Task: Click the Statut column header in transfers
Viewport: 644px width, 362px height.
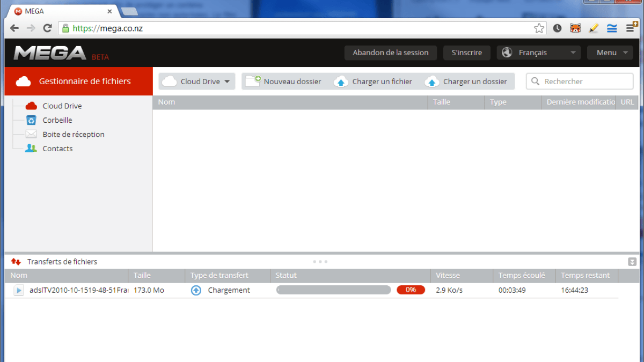Action: [x=350, y=275]
